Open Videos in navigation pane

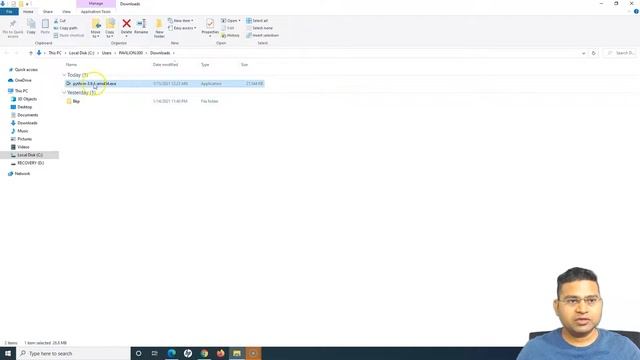(x=23, y=147)
